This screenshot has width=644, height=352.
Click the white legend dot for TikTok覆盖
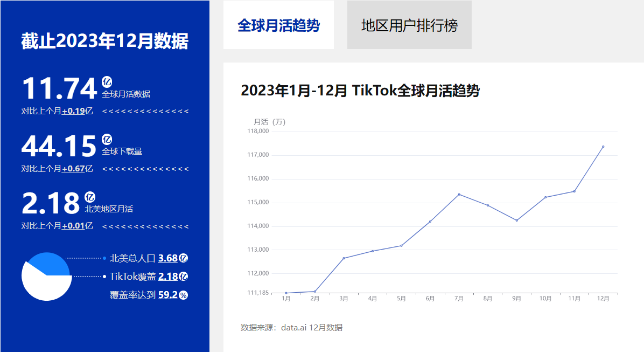click(x=104, y=277)
